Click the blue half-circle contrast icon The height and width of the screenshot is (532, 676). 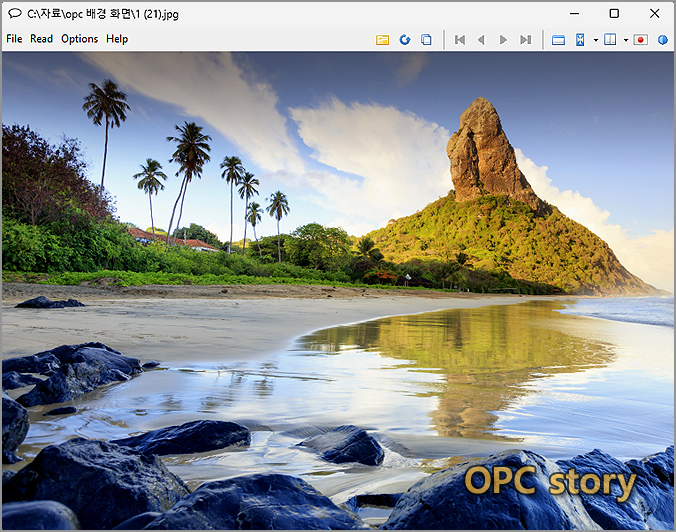coord(663,40)
